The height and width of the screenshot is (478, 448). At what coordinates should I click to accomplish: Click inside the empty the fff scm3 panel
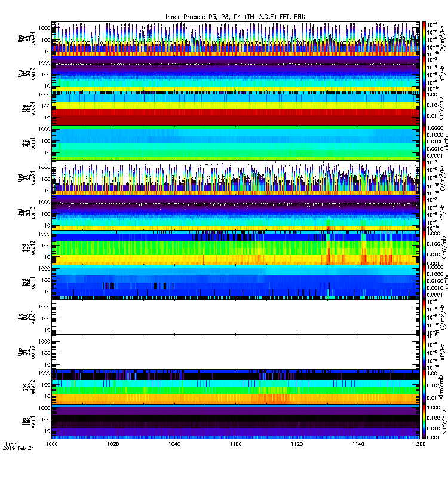[235, 352]
